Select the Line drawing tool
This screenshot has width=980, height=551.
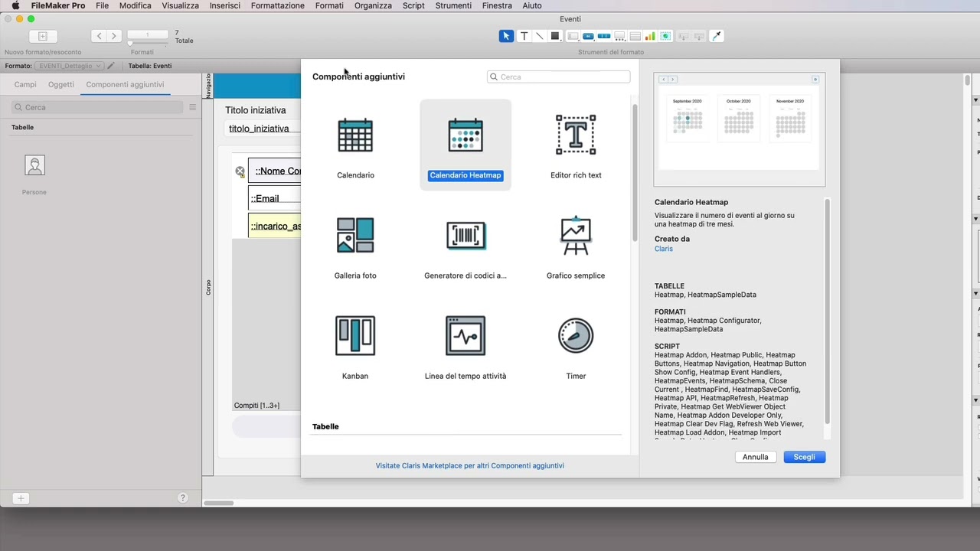pyautogui.click(x=539, y=36)
